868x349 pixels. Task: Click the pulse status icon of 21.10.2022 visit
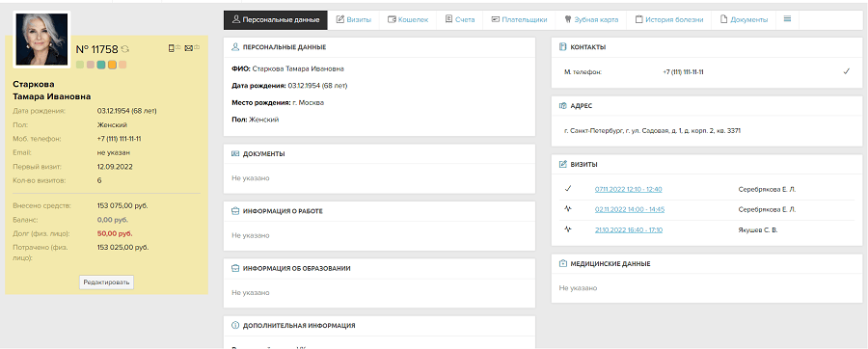(567, 229)
